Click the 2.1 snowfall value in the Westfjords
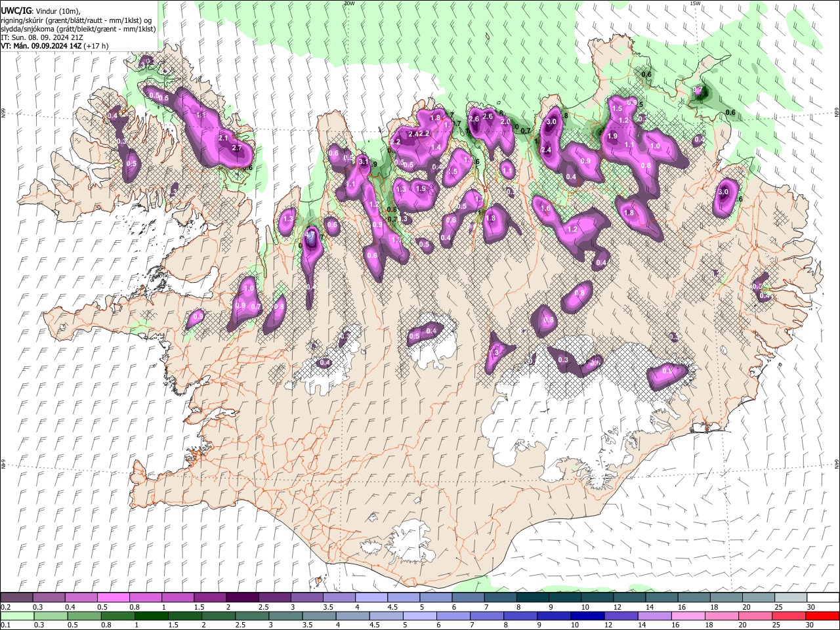The image size is (840, 630). pos(222,138)
